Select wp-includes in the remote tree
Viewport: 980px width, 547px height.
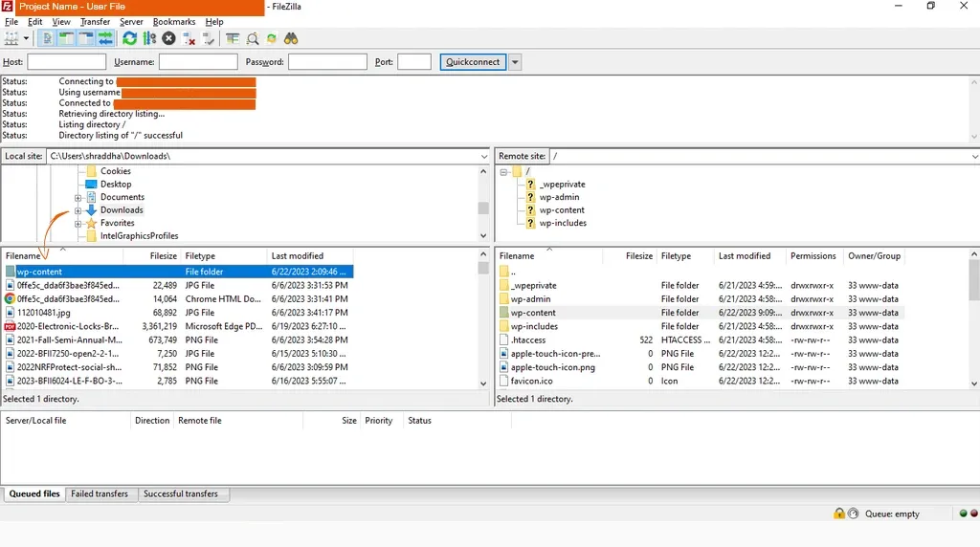pyautogui.click(x=563, y=223)
